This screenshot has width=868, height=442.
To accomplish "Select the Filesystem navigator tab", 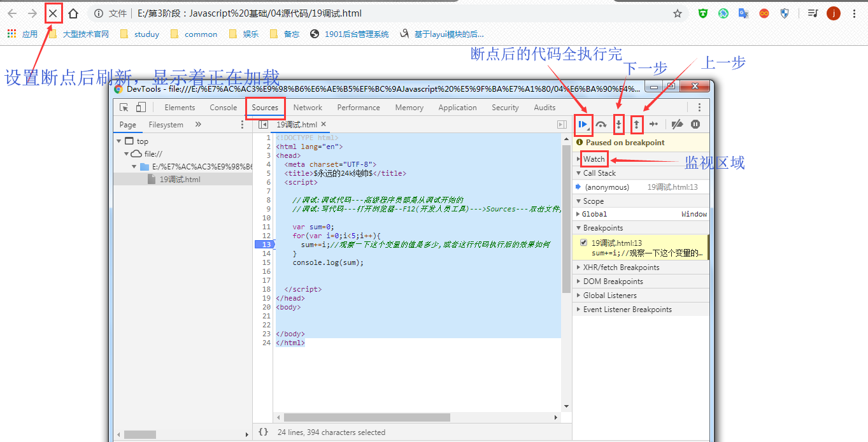I will [166, 125].
